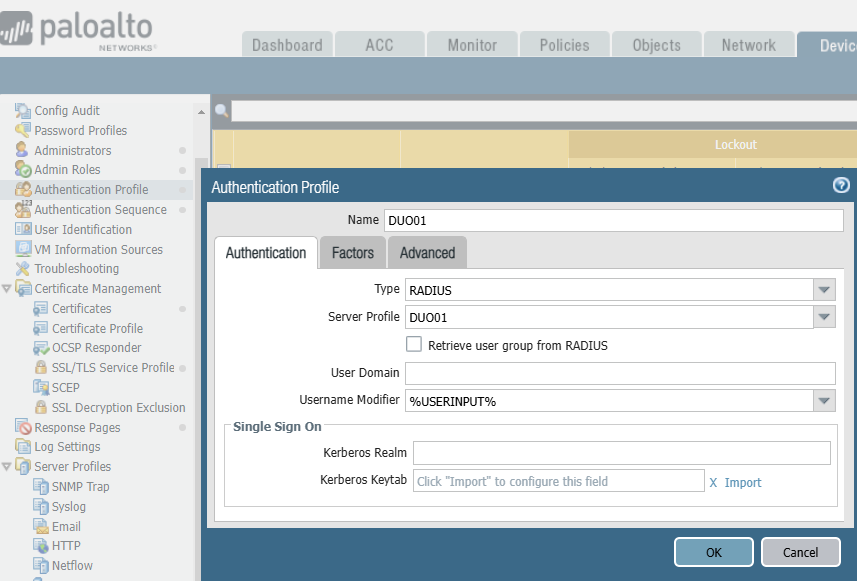Select Authentication Sequence label in the tree
This screenshot has height=581, width=857.
coord(101,209)
